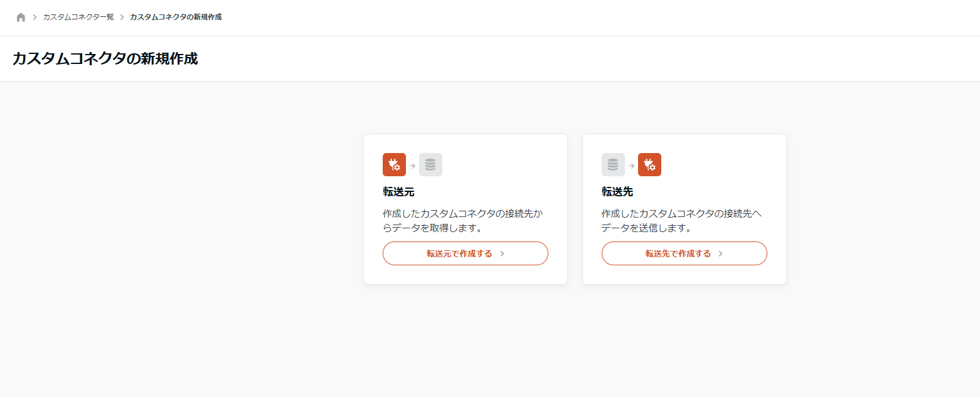
Task: Click orange connector plug icon in 転送元 card
Action: (394, 165)
